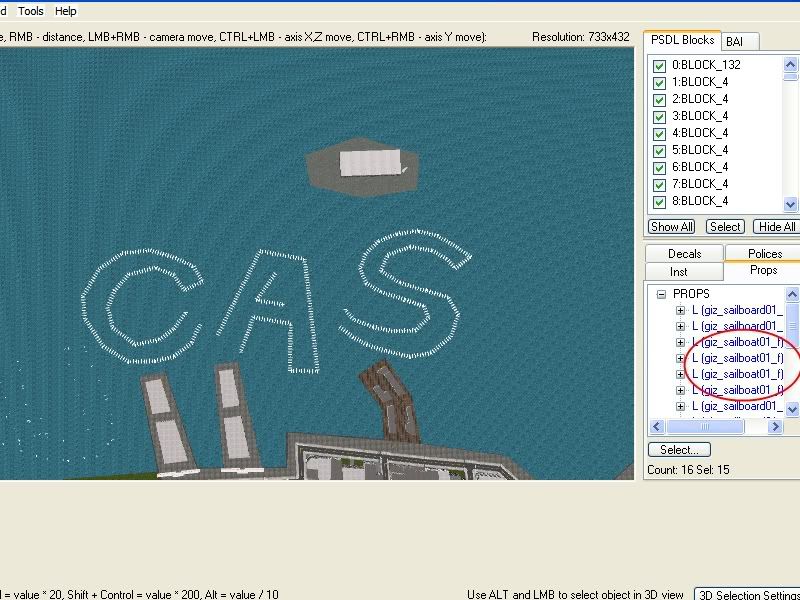Screen dimensions: 800x600
Task: Open the Help menu
Action: (65, 11)
